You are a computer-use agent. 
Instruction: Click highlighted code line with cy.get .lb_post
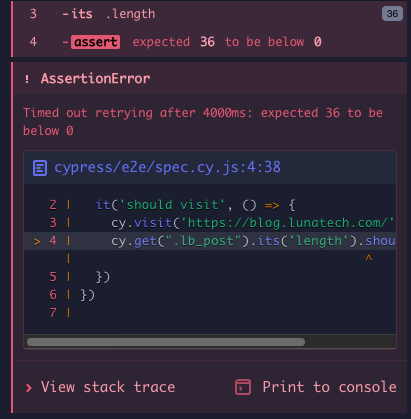tap(210, 241)
